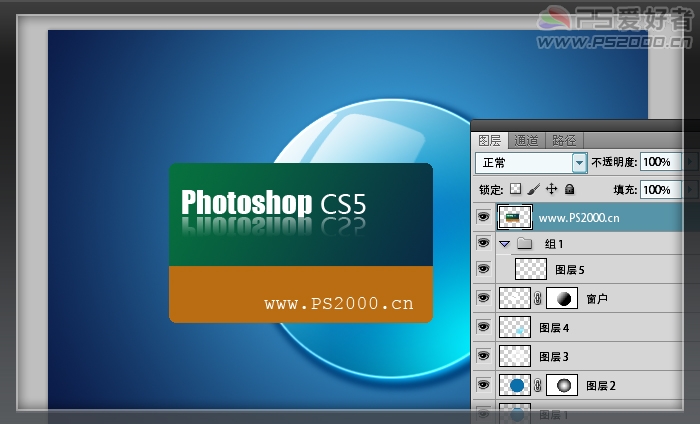
Task: Hide the 组 1 group
Action: [483, 243]
